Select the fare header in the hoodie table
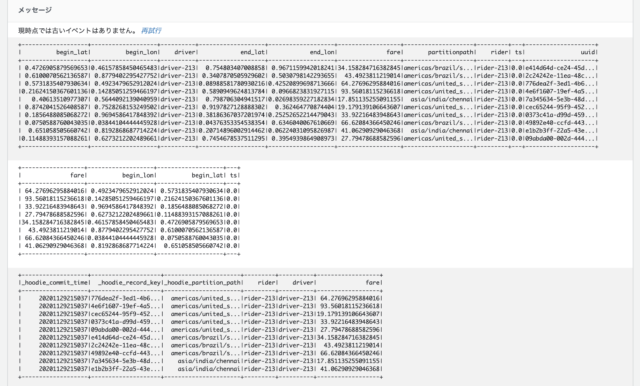 [x=373, y=282]
